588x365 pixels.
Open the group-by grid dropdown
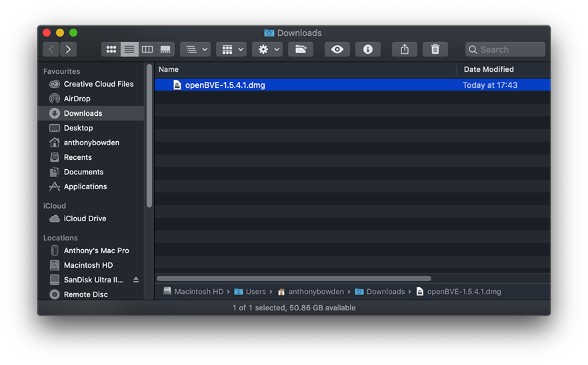(231, 49)
